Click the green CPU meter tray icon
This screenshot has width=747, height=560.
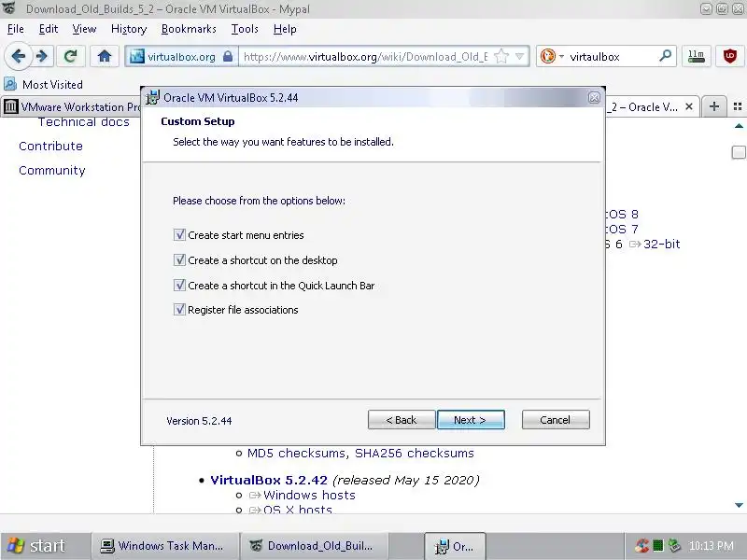pyautogui.click(x=658, y=546)
